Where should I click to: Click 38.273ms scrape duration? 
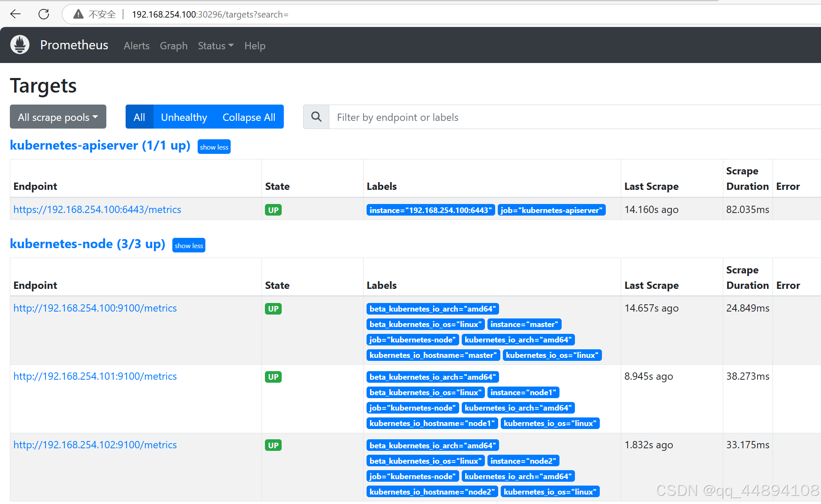coord(747,376)
